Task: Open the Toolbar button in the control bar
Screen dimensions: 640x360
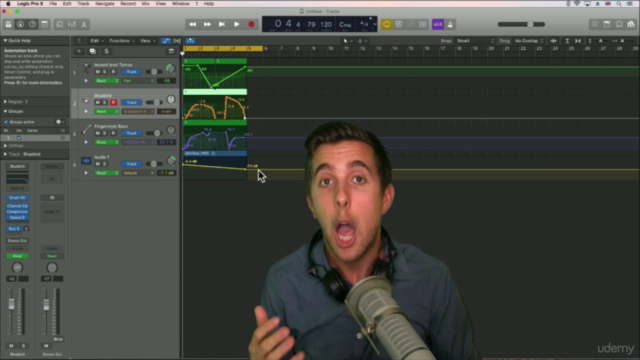Action: point(44,24)
